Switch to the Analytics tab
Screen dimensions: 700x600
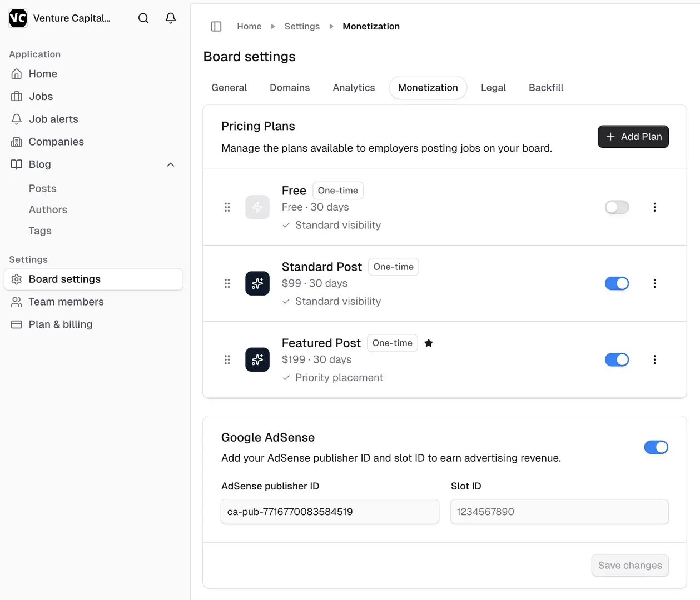(354, 88)
